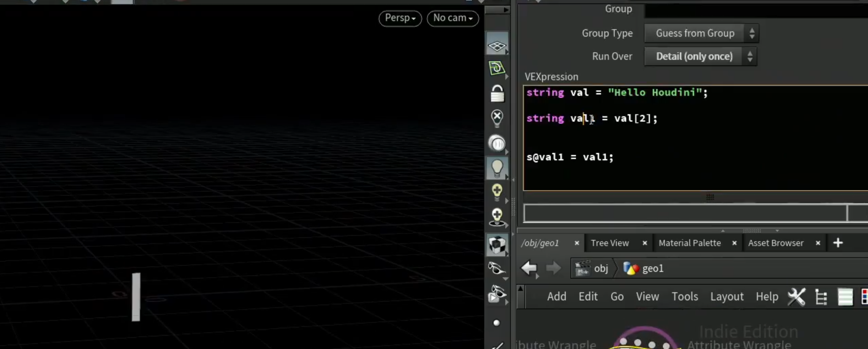Open the Persp viewport dropdown

point(400,18)
